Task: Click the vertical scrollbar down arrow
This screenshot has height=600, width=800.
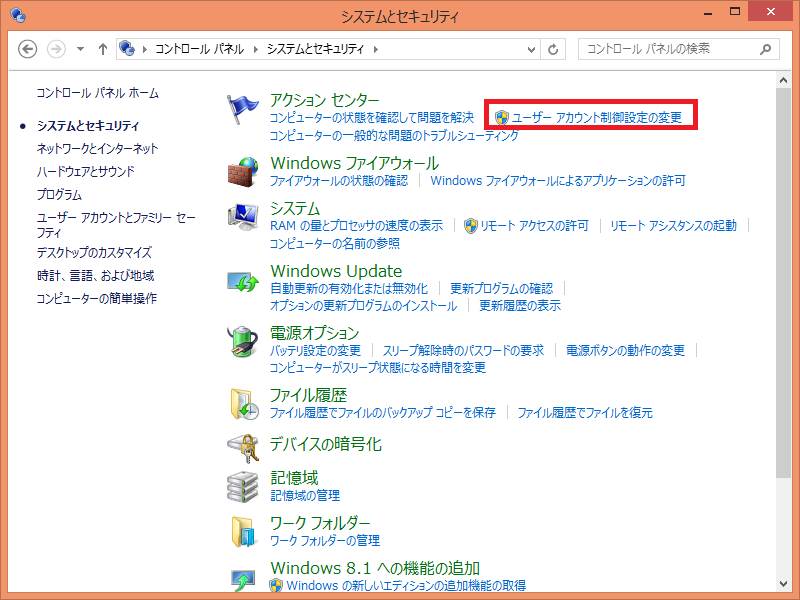Action: pos(784,583)
